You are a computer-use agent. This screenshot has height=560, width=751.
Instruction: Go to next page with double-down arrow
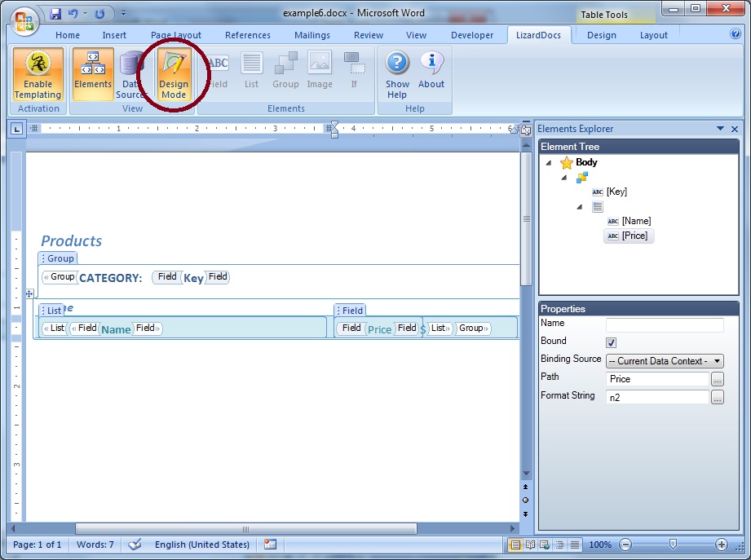tap(525, 514)
